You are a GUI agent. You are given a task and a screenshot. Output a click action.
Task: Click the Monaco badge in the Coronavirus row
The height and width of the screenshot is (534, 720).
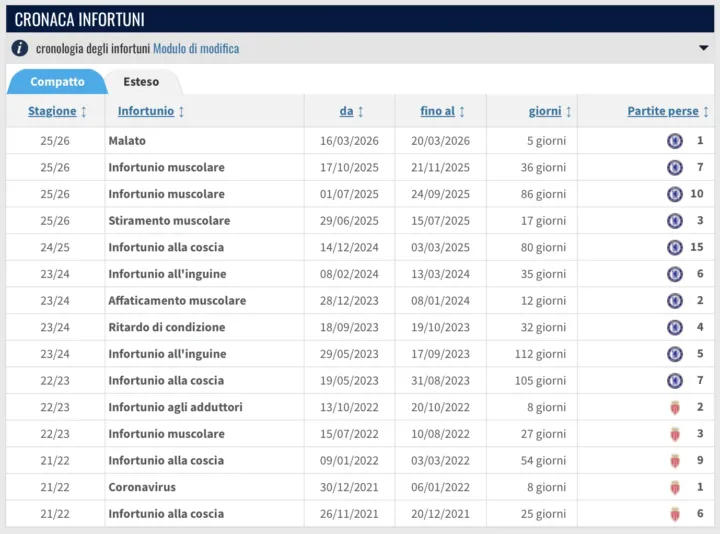675,487
